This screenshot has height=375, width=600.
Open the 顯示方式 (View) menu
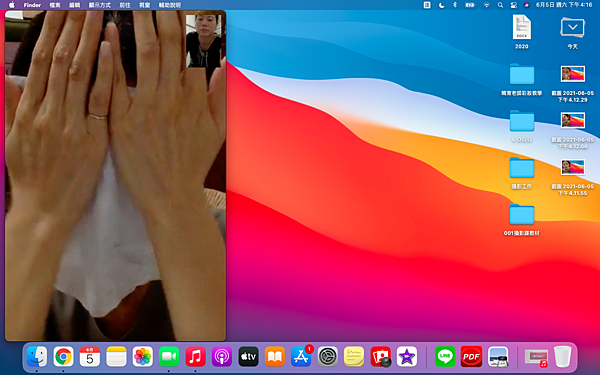tap(99, 5)
